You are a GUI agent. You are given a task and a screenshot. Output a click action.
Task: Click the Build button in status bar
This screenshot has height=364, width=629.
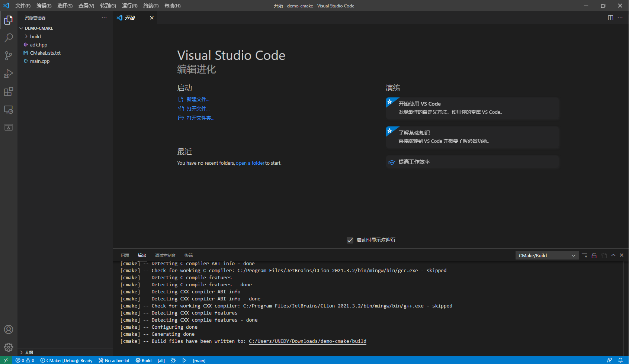pos(144,360)
